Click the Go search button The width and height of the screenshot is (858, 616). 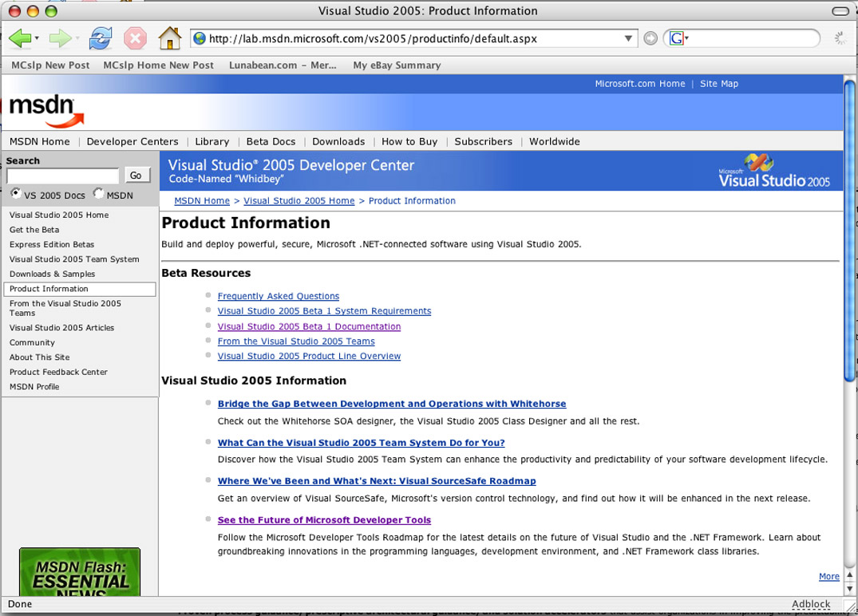pyautogui.click(x=136, y=175)
